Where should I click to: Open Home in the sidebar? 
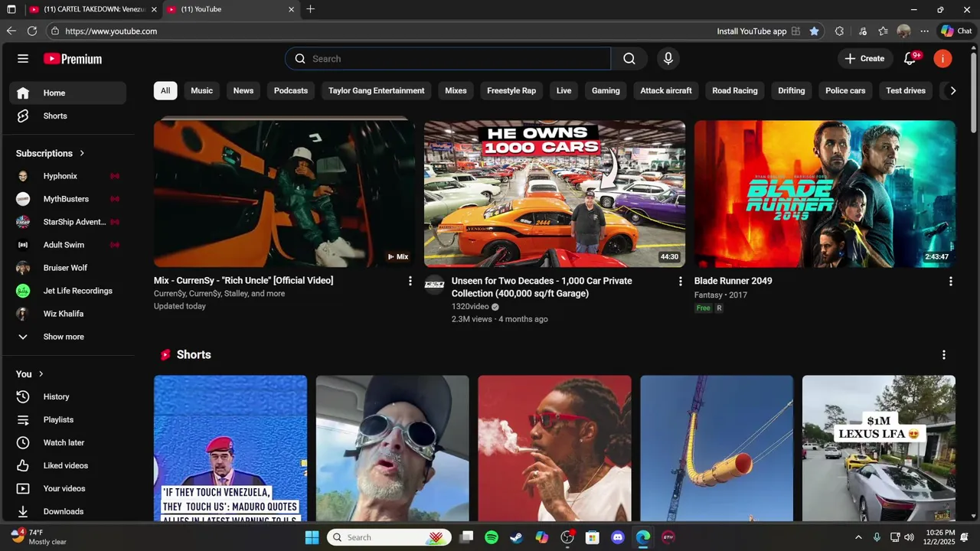67,93
